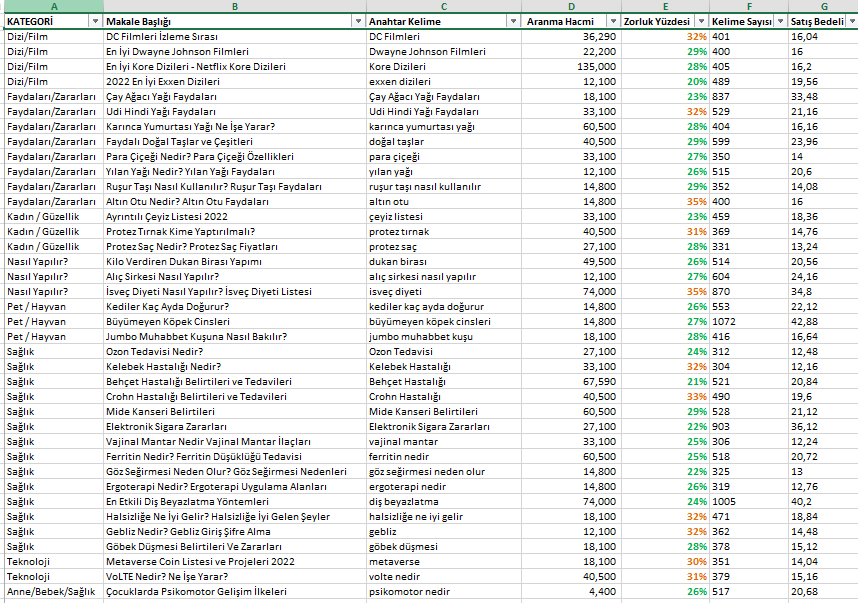Select column E by its letter header
The height and width of the screenshot is (603, 858).
665,7
